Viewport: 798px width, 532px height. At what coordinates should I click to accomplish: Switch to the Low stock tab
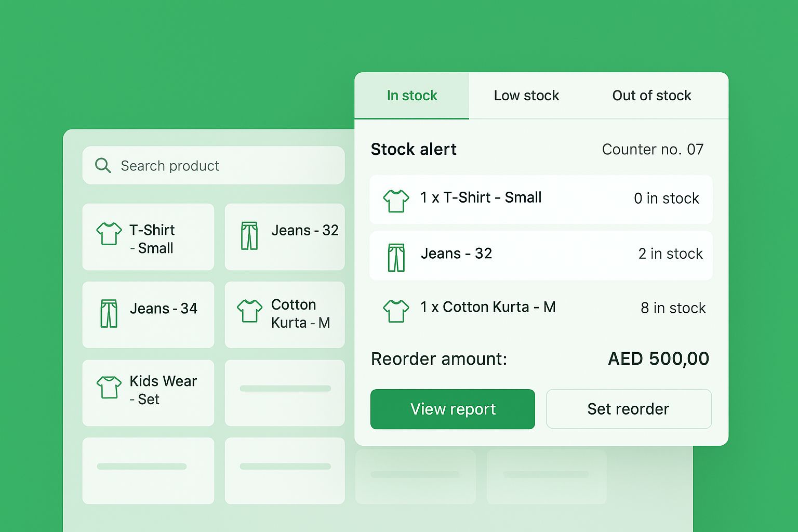click(x=526, y=95)
